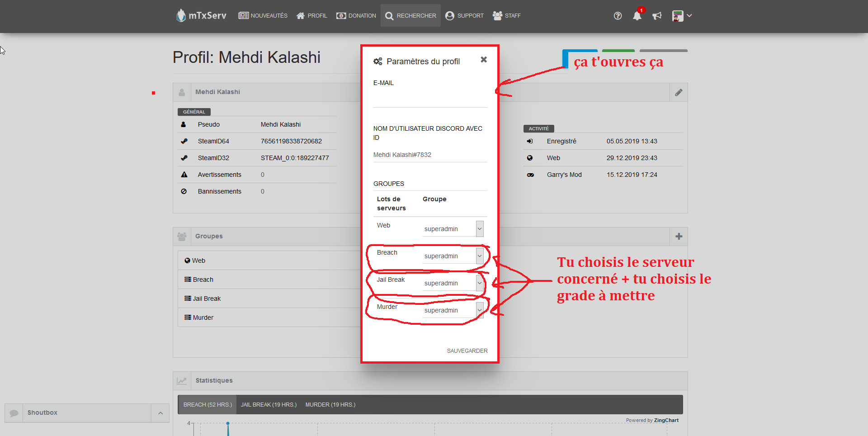
Task: Click the Discord username field
Action: point(430,155)
